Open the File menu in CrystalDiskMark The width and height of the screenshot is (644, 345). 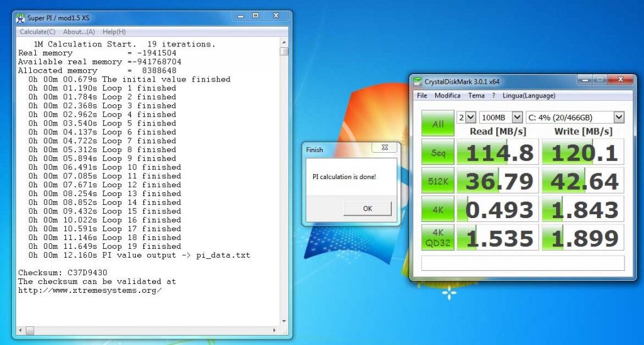(422, 96)
